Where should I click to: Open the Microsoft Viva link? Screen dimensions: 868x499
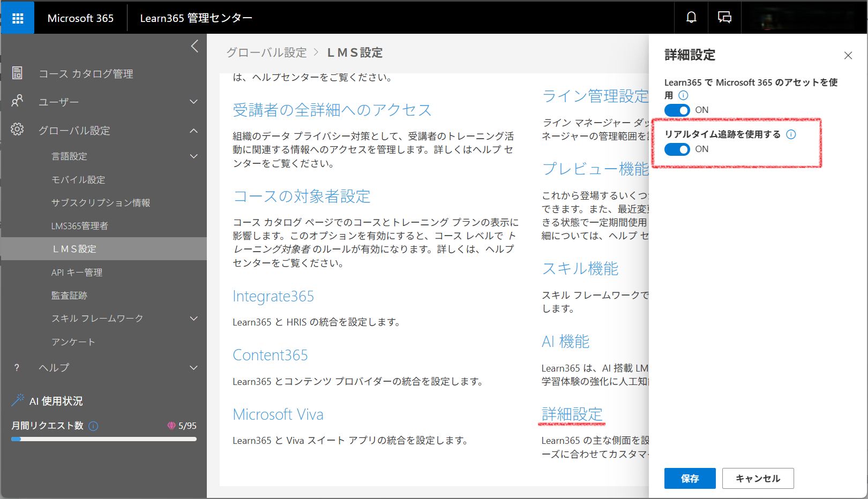pyautogui.click(x=278, y=414)
